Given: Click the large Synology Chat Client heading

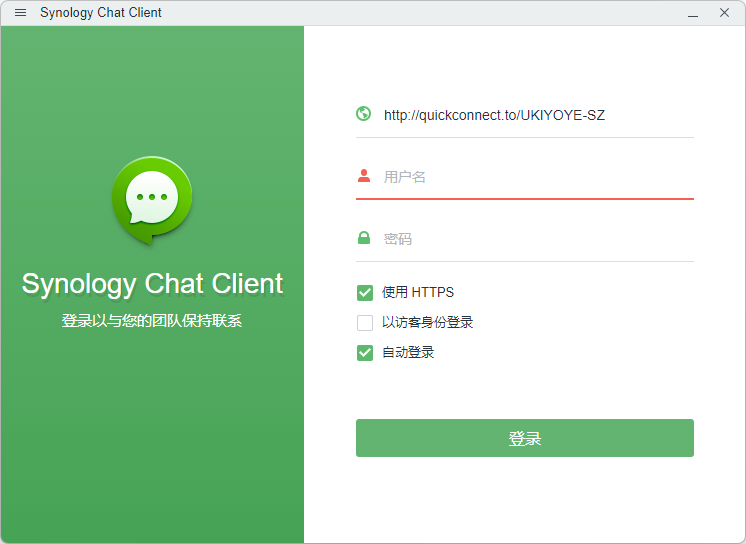Looking at the screenshot, I should tap(152, 284).
